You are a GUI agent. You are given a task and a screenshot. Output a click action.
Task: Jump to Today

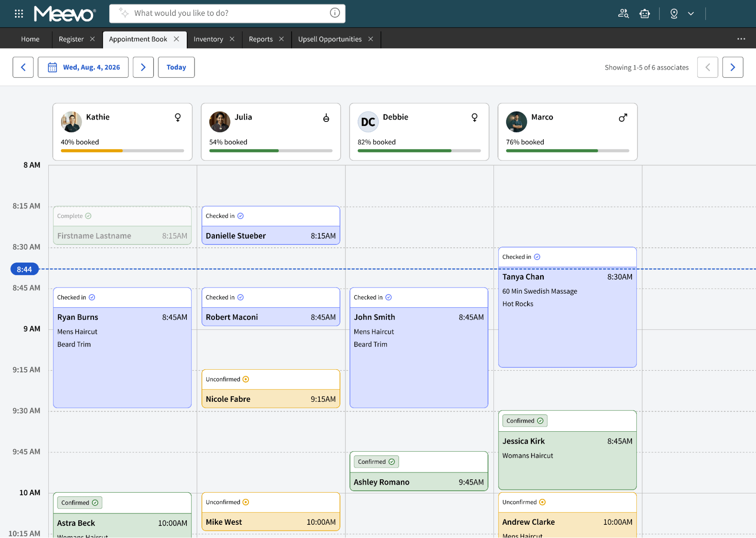(176, 67)
